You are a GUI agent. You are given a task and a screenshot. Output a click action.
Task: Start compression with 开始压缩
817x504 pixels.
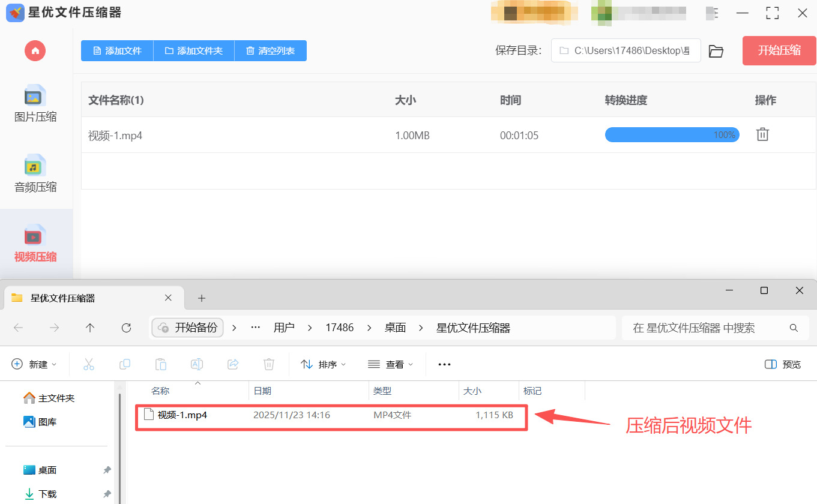[779, 51]
